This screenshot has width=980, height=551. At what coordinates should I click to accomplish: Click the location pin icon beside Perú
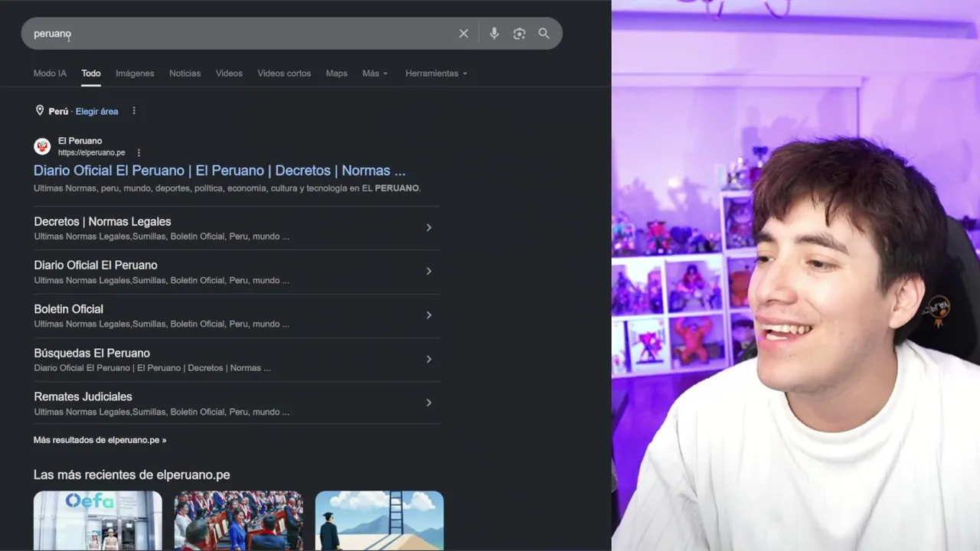pos(40,111)
